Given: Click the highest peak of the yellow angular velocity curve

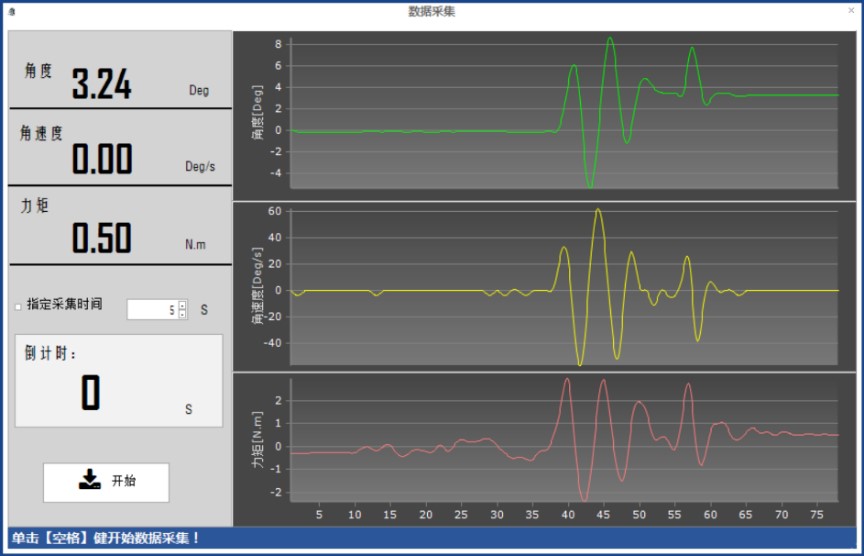Looking at the screenshot, I should [x=597, y=210].
